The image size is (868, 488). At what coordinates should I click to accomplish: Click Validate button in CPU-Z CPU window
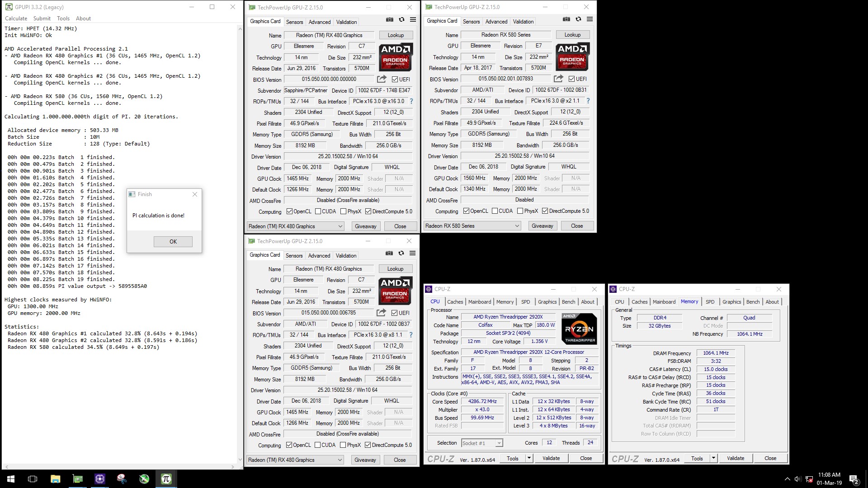click(551, 458)
